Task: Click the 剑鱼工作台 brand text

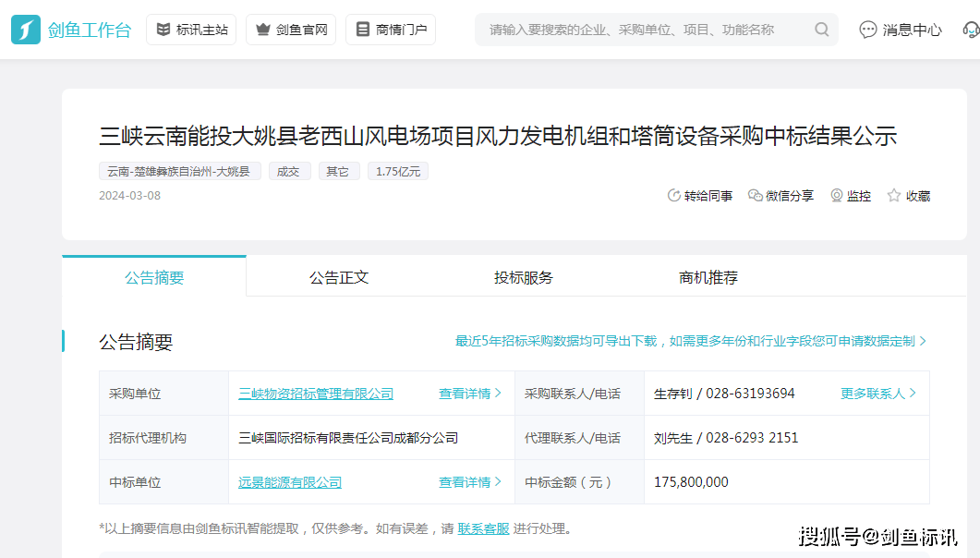Action: pos(90,30)
